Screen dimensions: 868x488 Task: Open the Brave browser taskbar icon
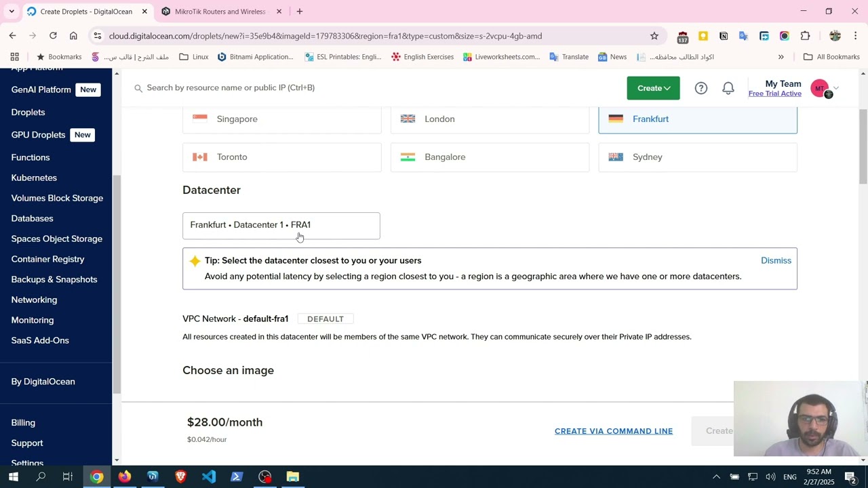[x=180, y=476]
